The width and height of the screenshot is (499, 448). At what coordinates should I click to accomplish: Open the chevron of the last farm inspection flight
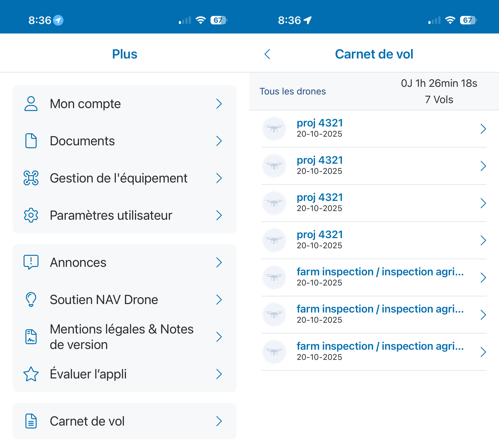483,352
